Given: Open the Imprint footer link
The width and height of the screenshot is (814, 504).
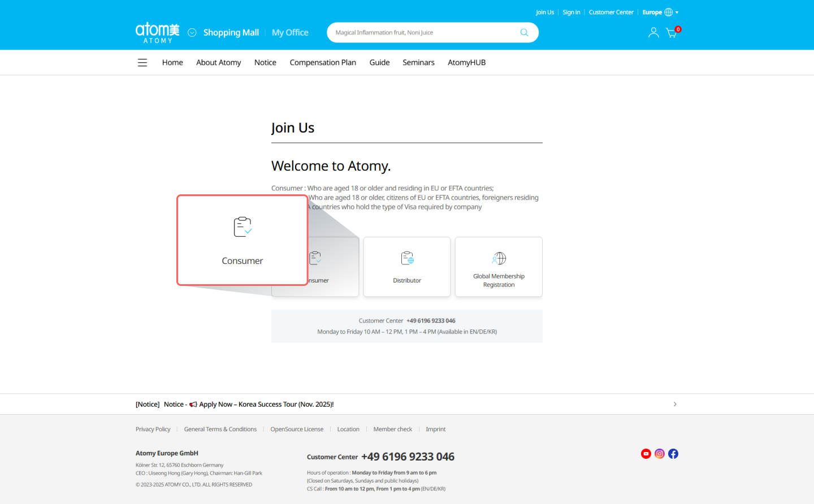Looking at the screenshot, I should [436, 429].
